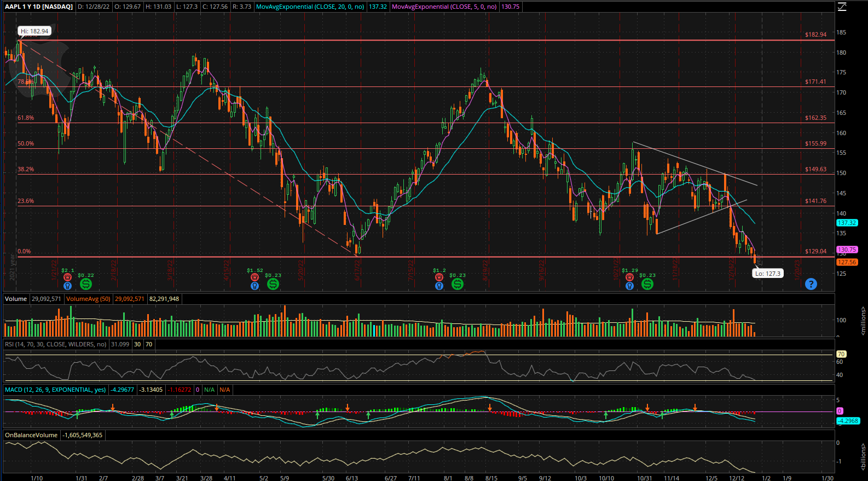Click the blue lightbulb icon below $1.2 earnings

point(439,285)
